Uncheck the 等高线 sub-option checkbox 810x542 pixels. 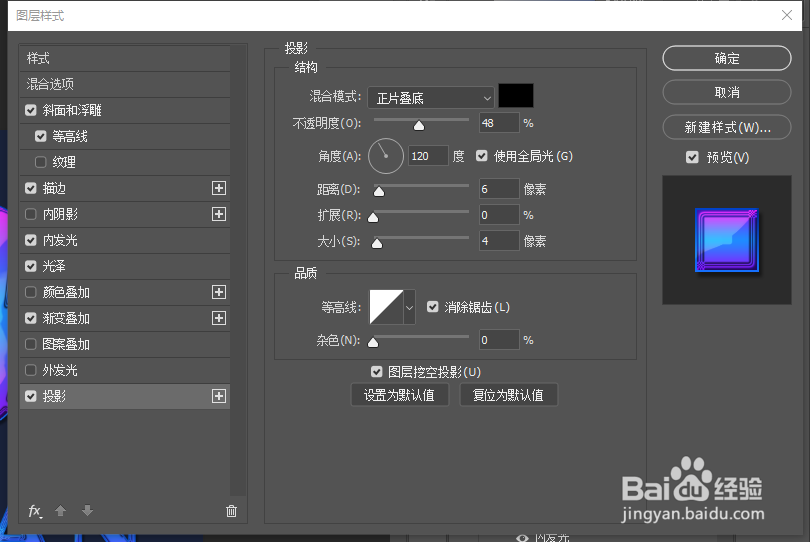(x=41, y=136)
